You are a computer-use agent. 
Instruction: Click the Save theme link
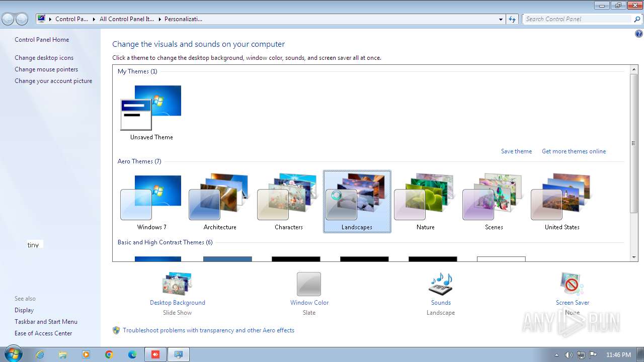pyautogui.click(x=516, y=151)
